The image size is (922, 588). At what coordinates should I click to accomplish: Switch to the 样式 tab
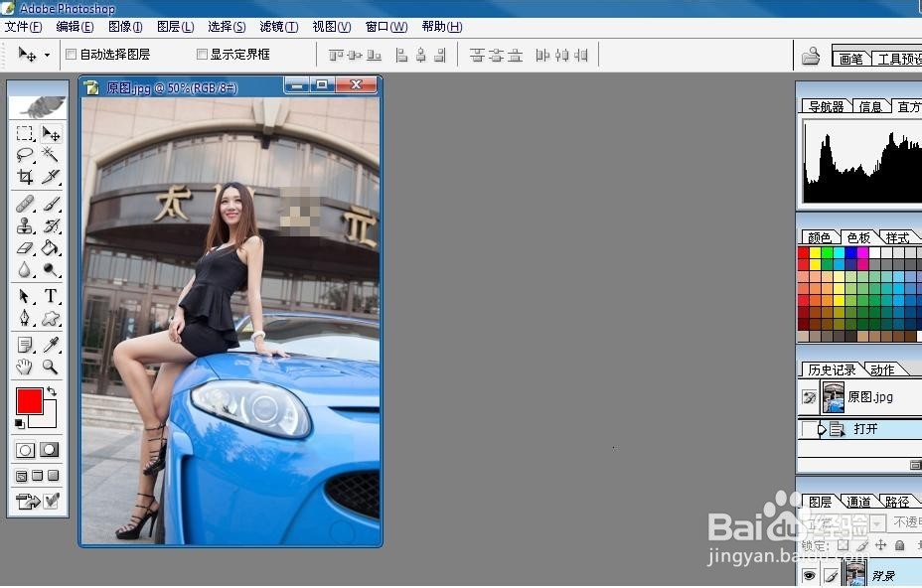(x=897, y=237)
